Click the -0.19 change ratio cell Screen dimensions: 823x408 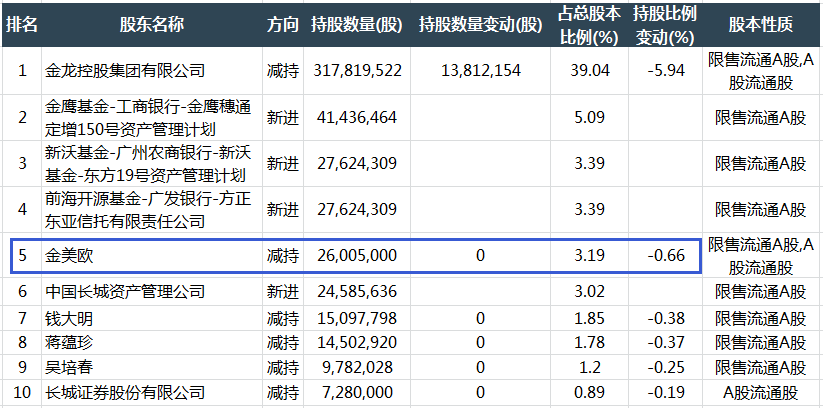click(665, 392)
